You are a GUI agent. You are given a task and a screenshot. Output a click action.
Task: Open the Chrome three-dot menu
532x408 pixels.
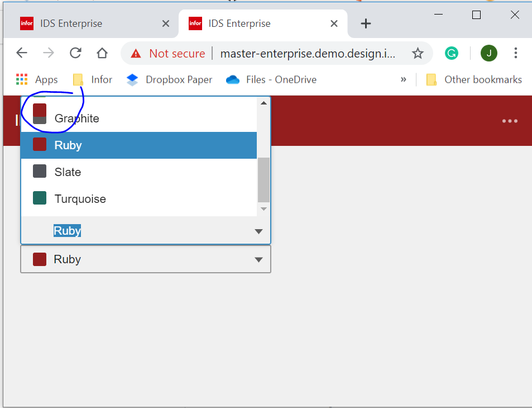515,53
